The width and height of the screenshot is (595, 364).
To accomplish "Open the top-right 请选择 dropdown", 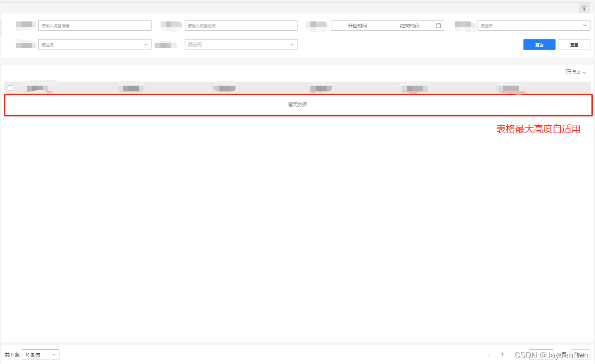I will coord(533,25).
